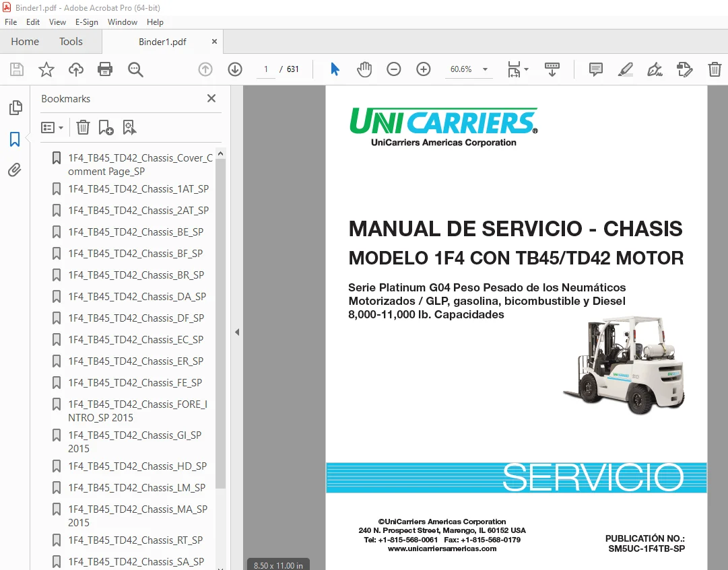
Task: Click the fit page scrolling icon
Action: [515, 69]
